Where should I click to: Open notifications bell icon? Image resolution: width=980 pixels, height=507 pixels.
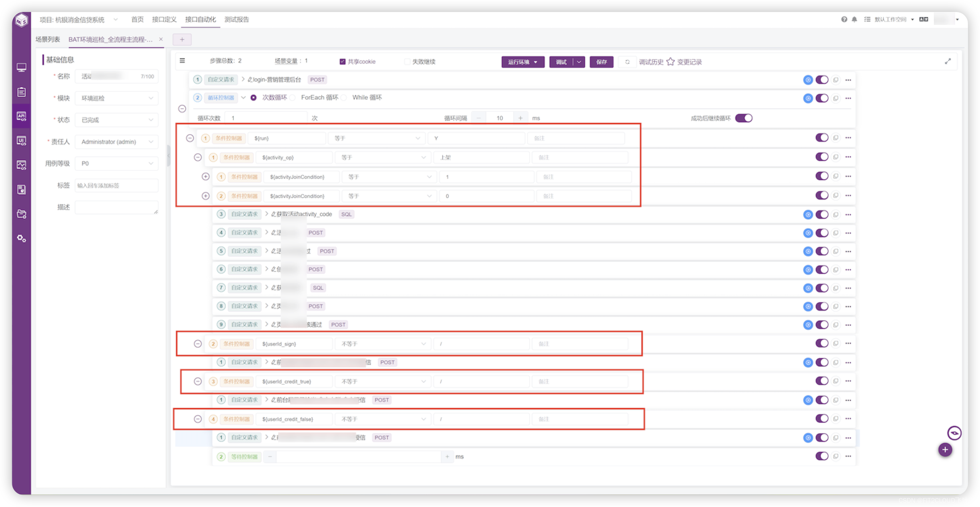(854, 19)
